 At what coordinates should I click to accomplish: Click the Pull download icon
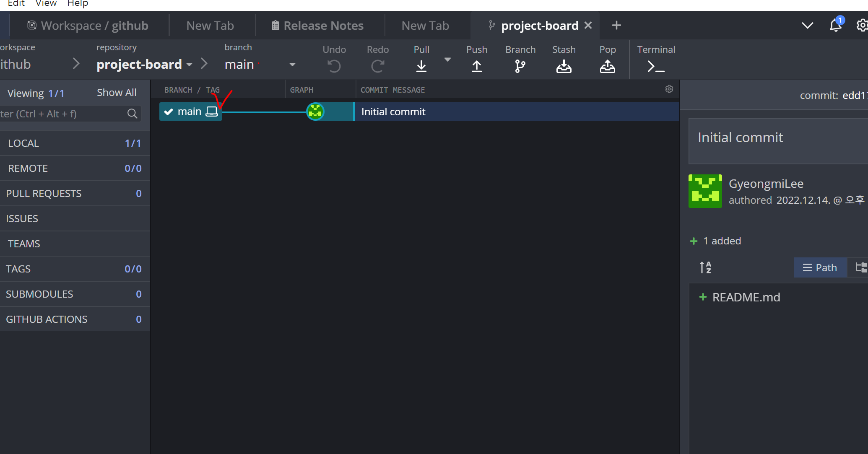pyautogui.click(x=421, y=66)
